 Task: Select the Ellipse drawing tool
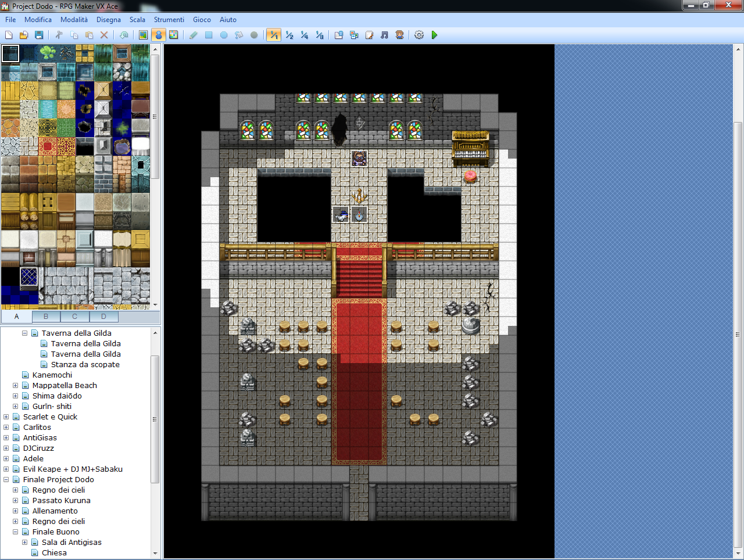(224, 35)
